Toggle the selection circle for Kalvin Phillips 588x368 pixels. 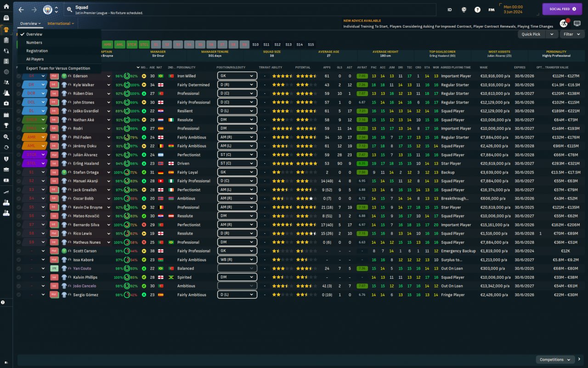[19, 277]
